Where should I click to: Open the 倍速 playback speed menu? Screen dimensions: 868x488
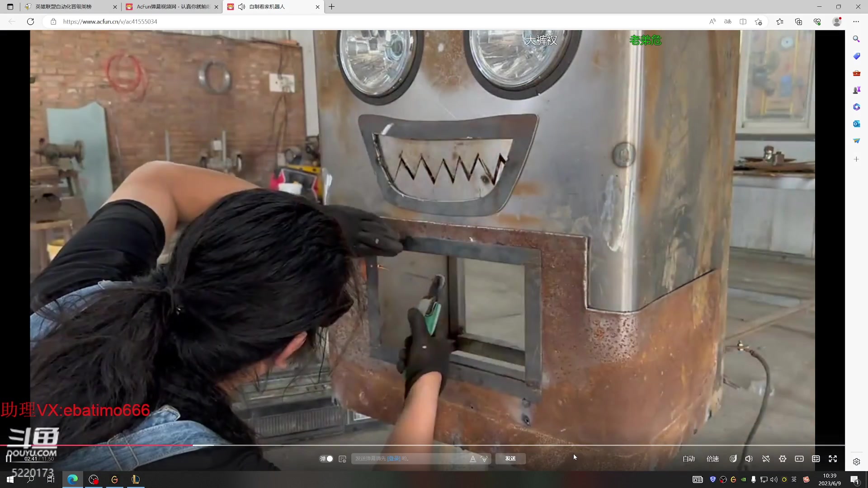712,459
